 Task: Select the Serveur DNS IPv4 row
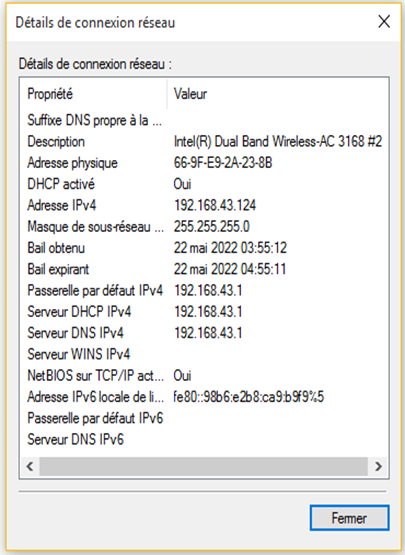pos(205,333)
